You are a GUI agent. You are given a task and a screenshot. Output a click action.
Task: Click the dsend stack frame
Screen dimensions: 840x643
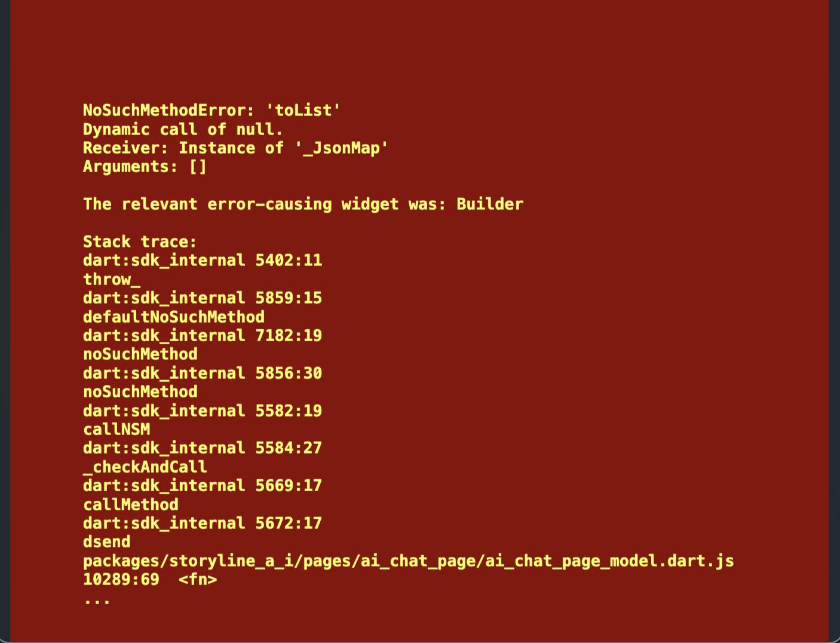pos(107,542)
